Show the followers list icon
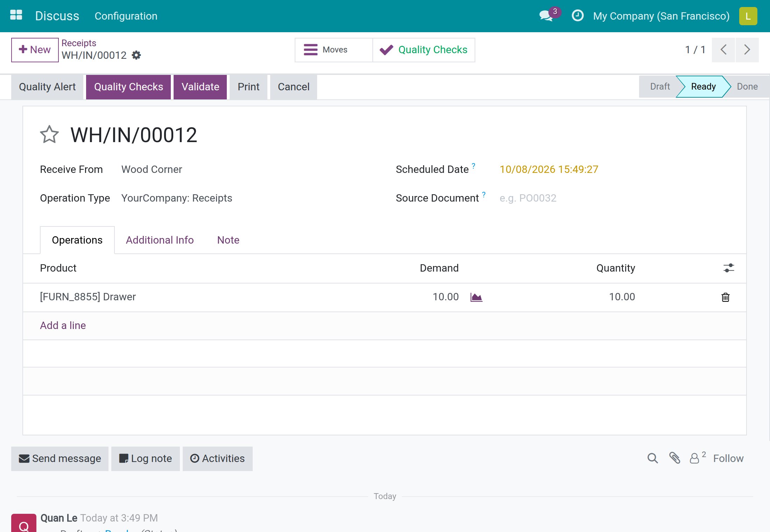Image resolution: width=770 pixels, height=532 pixels. [x=698, y=458]
